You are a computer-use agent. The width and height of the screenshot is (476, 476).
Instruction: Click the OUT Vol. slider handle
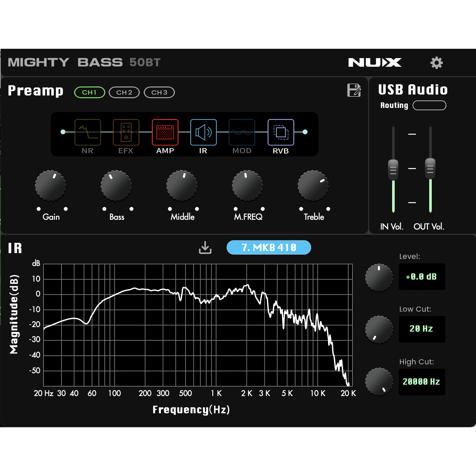(430, 168)
